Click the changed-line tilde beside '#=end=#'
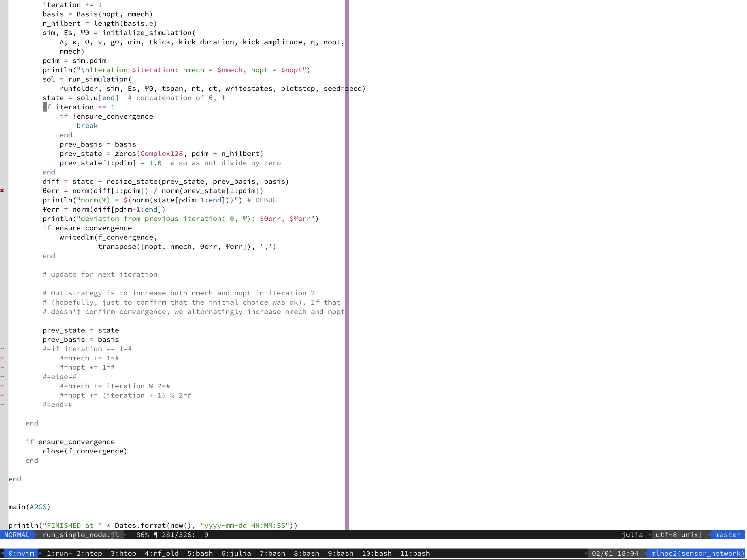The image size is (747, 560). (2, 405)
